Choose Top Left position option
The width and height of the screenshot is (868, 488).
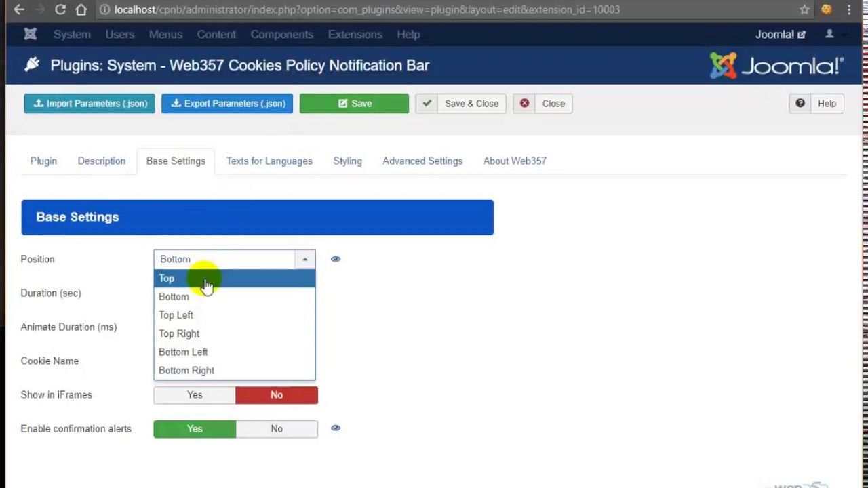(235, 315)
